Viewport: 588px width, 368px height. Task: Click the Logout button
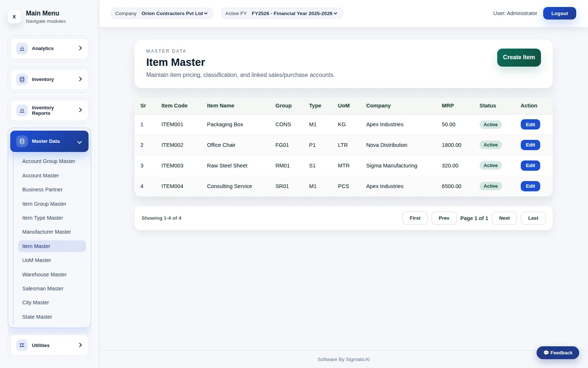coord(559,13)
